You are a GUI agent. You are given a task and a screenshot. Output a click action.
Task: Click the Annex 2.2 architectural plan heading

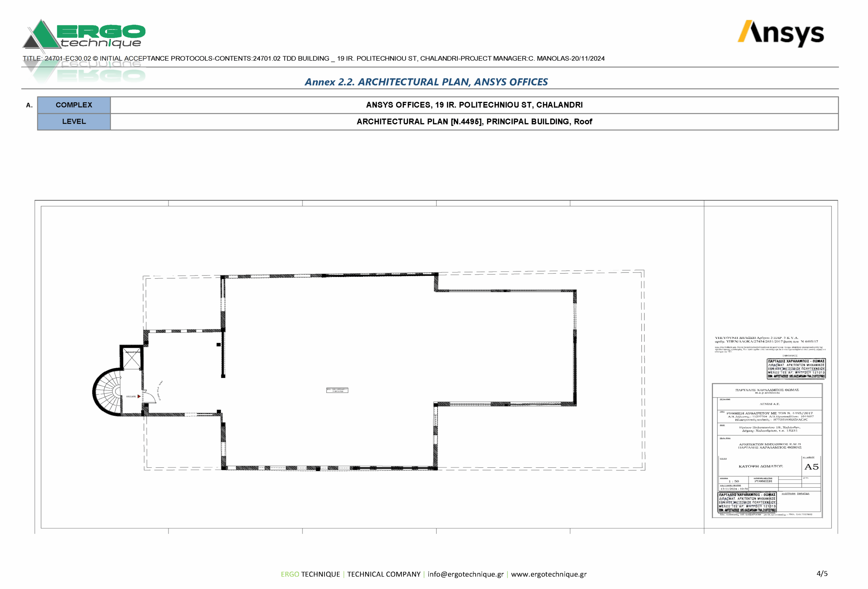point(426,82)
